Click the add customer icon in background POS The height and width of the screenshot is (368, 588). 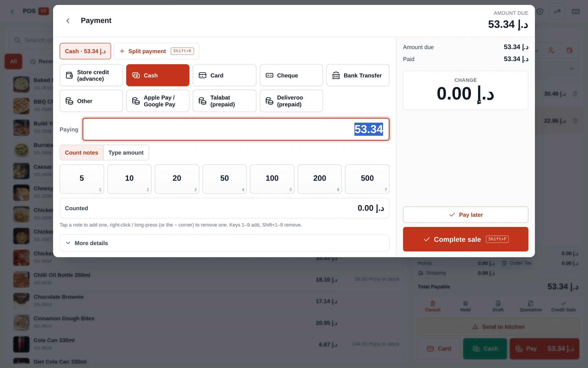pos(551,50)
